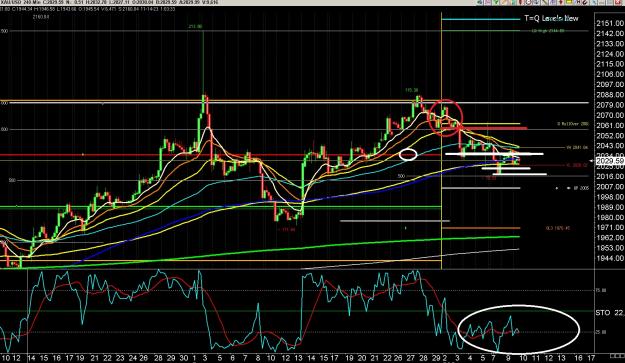The image size is (625, 363).
Task: Select the 2061.00 price level label
Action: coord(610,126)
